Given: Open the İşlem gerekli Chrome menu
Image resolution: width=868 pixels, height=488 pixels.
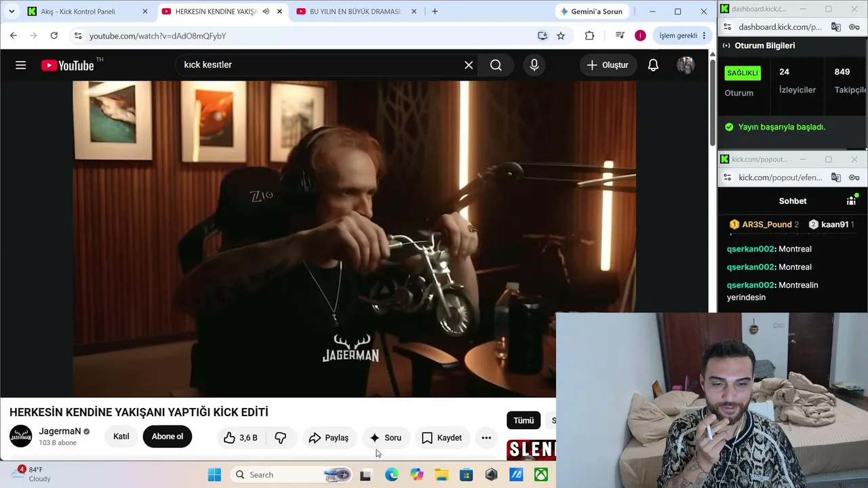Looking at the screenshot, I should [684, 36].
